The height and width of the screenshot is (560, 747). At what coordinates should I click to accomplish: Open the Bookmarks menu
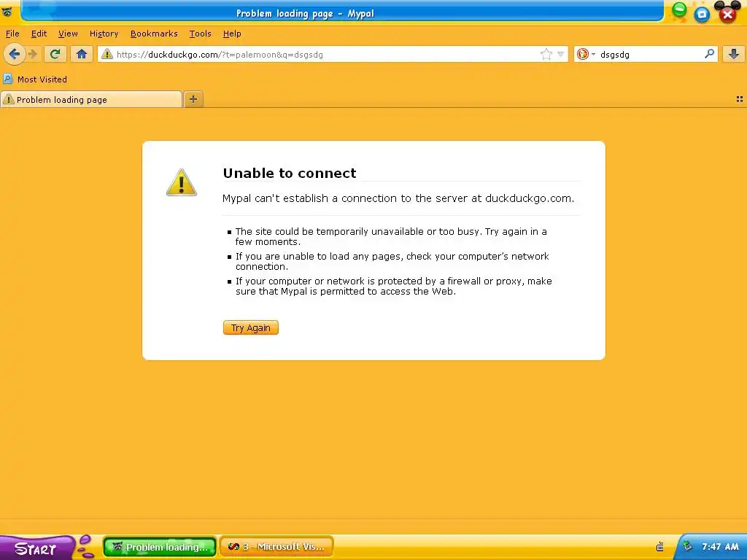(x=154, y=34)
